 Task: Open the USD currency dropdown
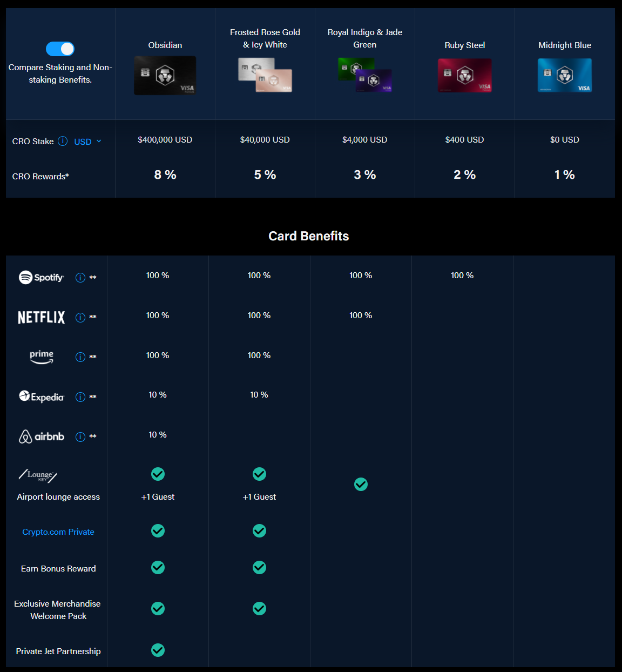point(87,142)
